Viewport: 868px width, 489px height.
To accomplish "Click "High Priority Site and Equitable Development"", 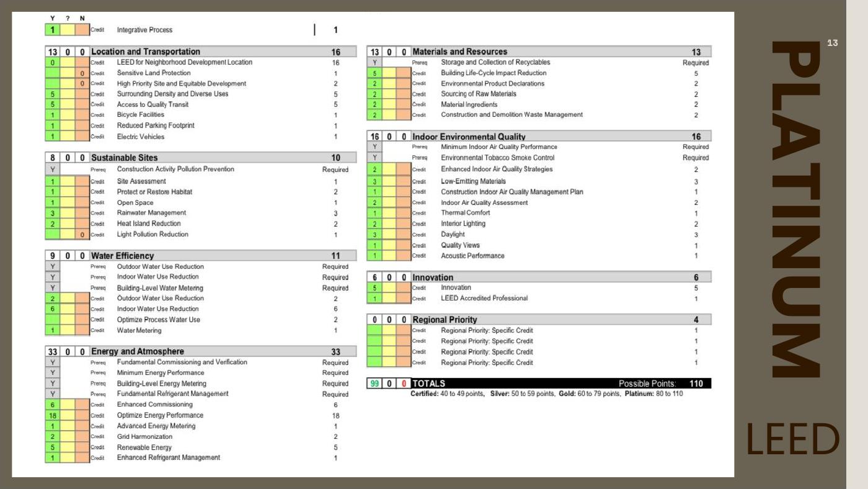I will (x=182, y=84).
